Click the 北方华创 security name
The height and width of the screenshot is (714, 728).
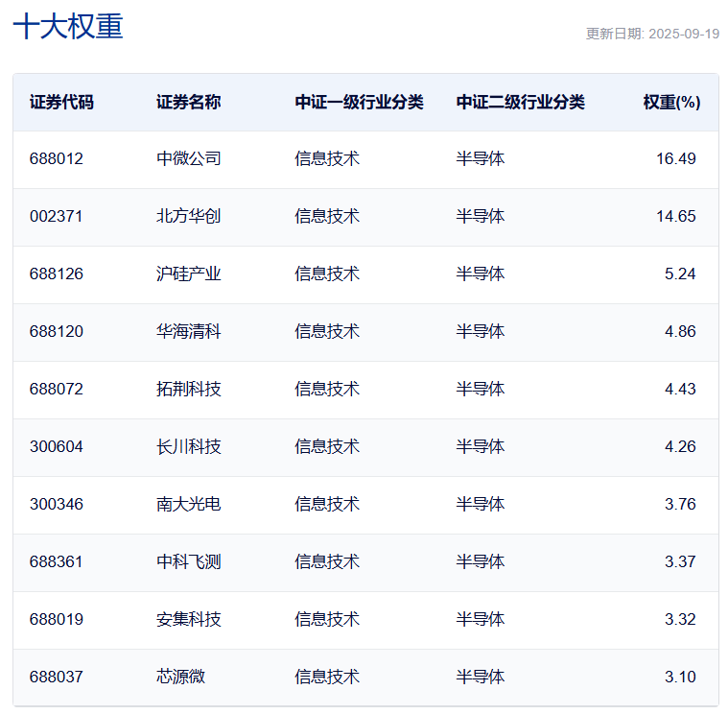tap(188, 217)
